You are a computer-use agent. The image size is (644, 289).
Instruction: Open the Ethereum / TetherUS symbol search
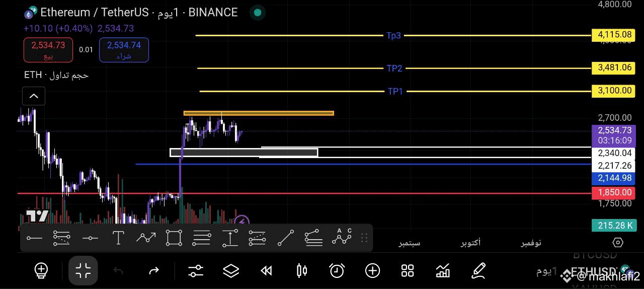95,12
